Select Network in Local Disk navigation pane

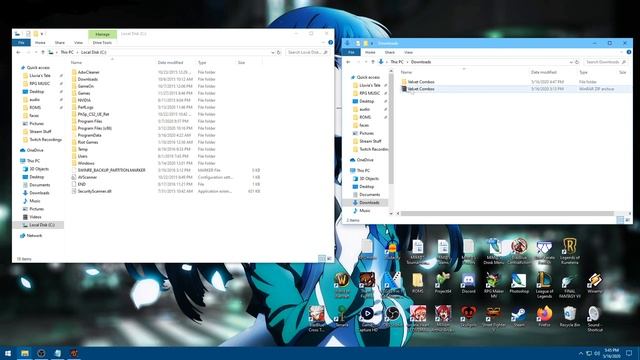(x=34, y=236)
